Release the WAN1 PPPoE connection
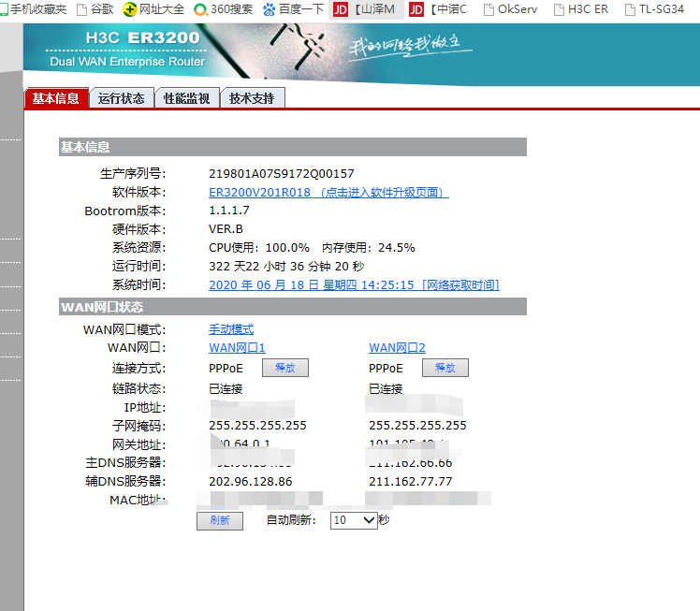The width and height of the screenshot is (700, 611). tap(284, 368)
